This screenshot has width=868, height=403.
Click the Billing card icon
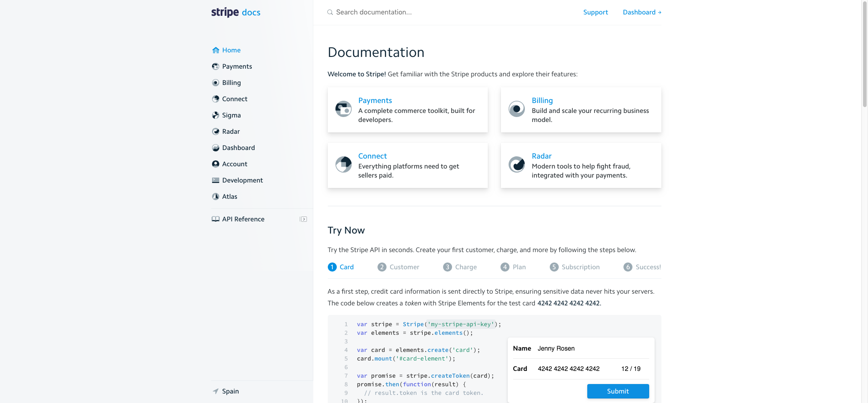point(517,109)
